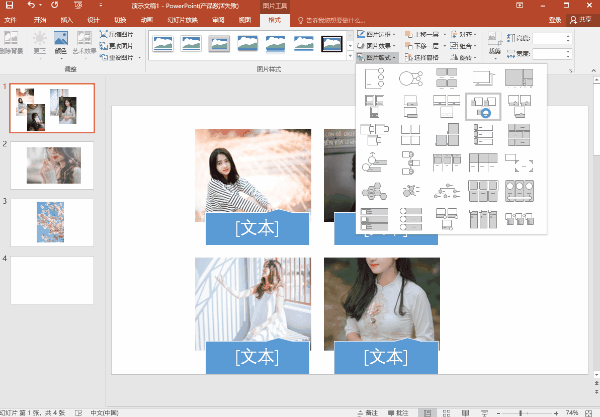Click the Share (共享) button
Viewport: 600px width, 417px height.
[581, 20]
